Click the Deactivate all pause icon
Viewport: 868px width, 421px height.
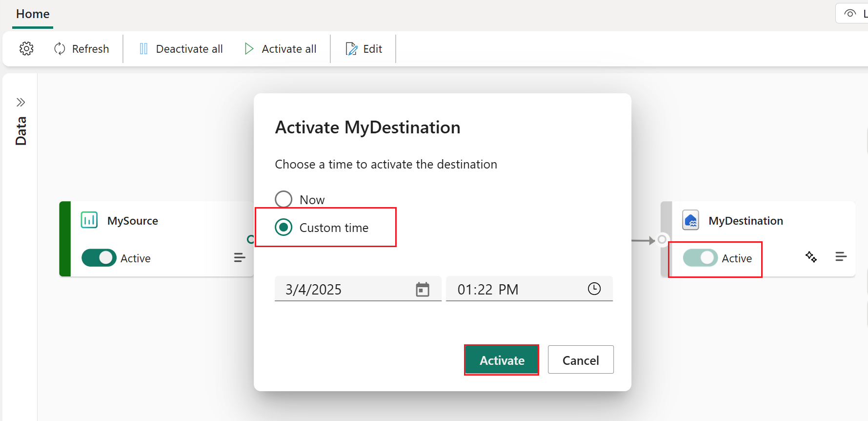tap(143, 49)
